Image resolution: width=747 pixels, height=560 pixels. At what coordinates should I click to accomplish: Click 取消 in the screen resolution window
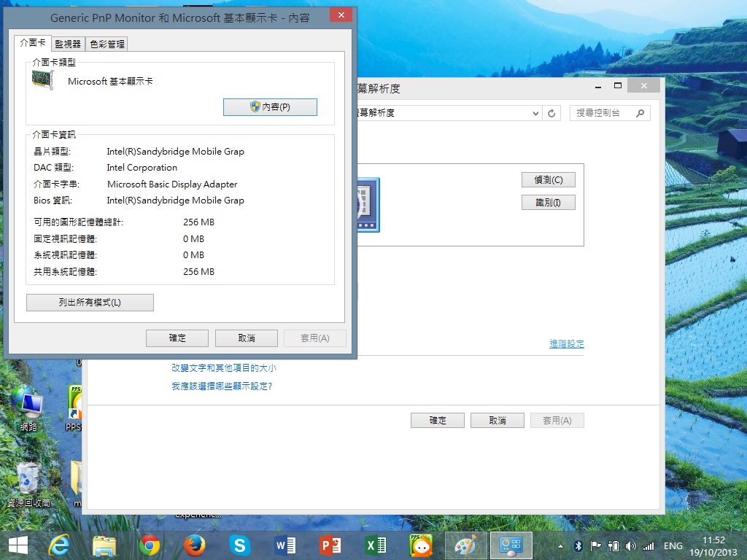pos(498,421)
